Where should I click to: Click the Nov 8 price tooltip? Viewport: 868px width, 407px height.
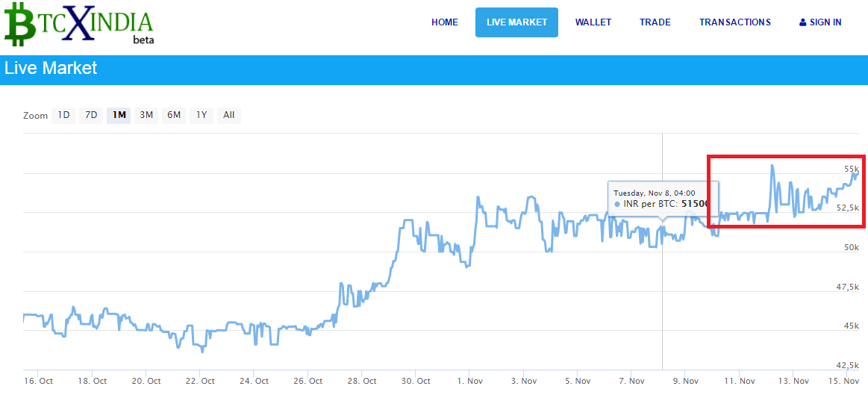point(661,199)
